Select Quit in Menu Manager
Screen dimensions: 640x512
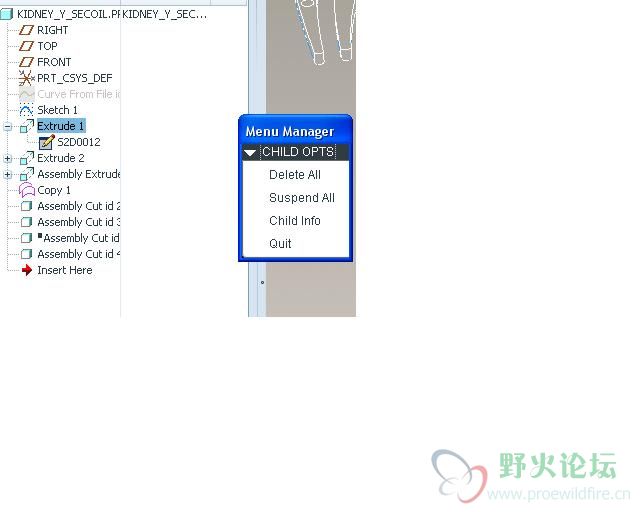click(x=280, y=244)
